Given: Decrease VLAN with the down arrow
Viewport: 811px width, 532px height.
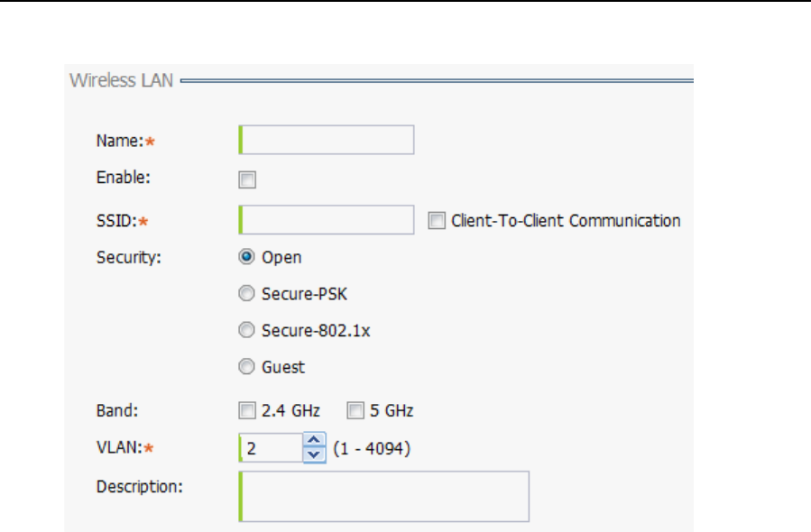Looking at the screenshot, I should tap(314, 454).
